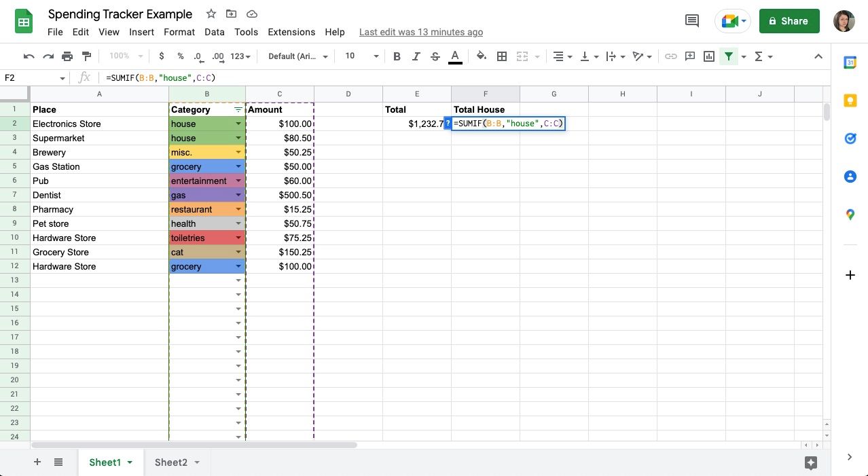Toggle italic formatting
868x476 pixels.
[416, 56]
